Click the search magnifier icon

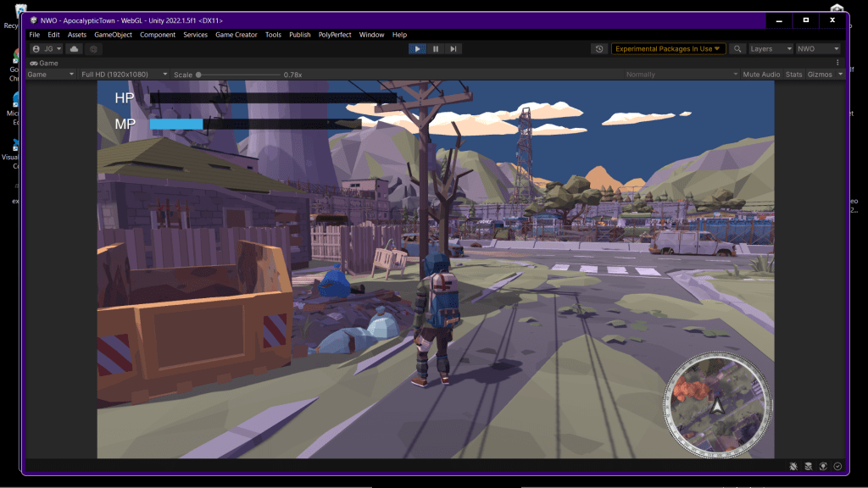[x=738, y=49]
